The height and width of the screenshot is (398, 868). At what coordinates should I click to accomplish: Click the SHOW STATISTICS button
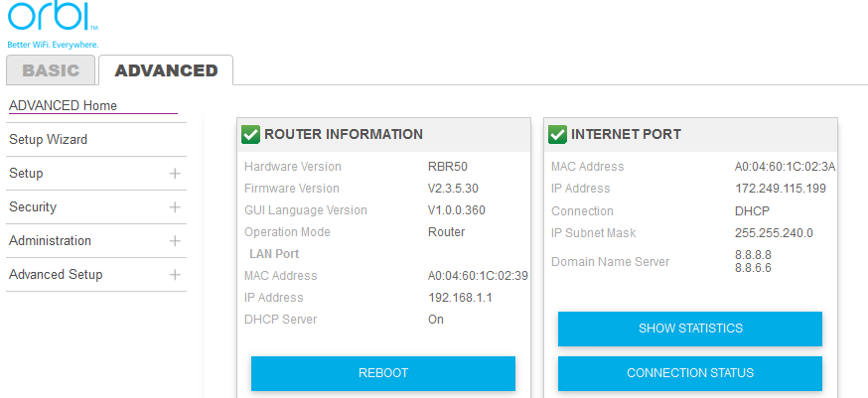point(689,329)
